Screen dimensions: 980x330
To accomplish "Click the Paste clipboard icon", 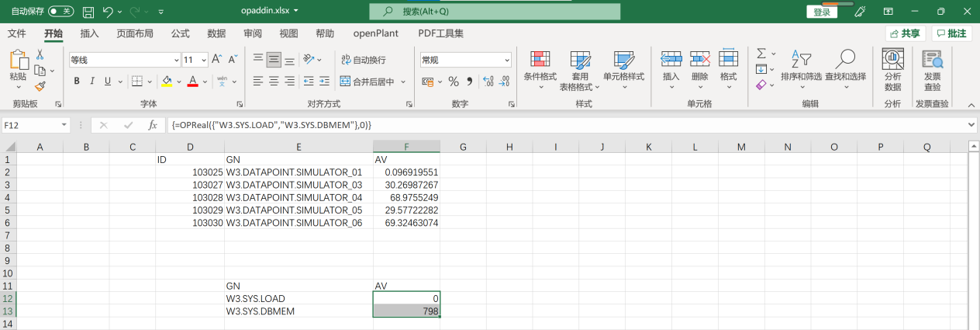I will tap(18, 61).
